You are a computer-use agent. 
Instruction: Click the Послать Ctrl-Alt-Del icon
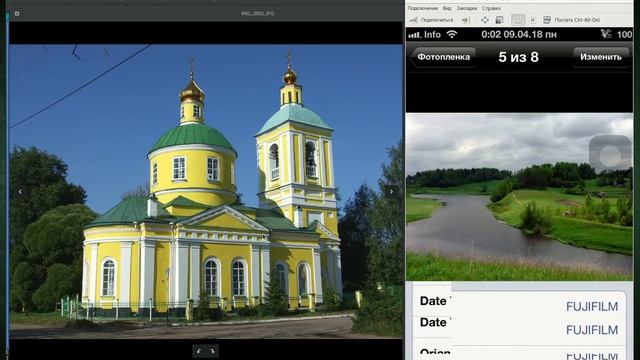(x=547, y=20)
